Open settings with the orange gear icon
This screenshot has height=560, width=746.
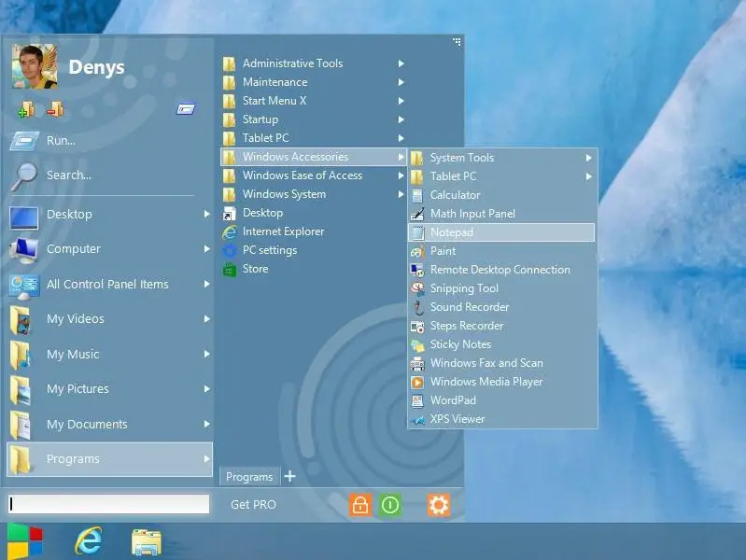pos(438,505)
